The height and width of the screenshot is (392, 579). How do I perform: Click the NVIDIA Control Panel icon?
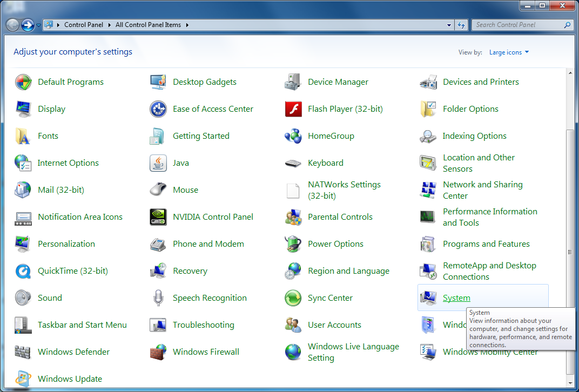158,217
